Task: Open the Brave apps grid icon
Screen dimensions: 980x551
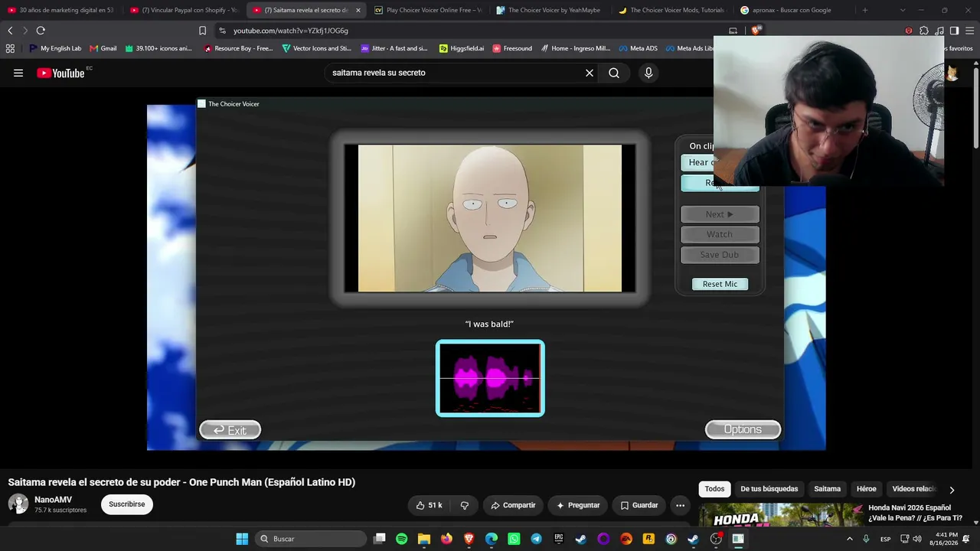Action: click(10, 48)
